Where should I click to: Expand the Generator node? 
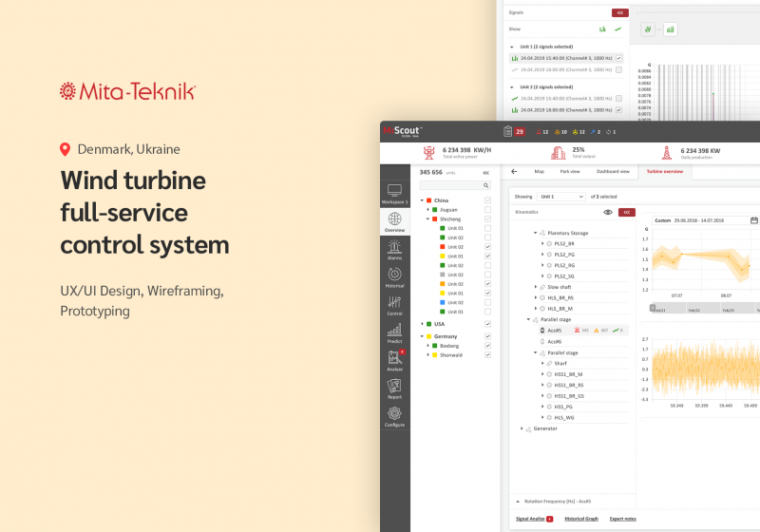tap(522, 428)
